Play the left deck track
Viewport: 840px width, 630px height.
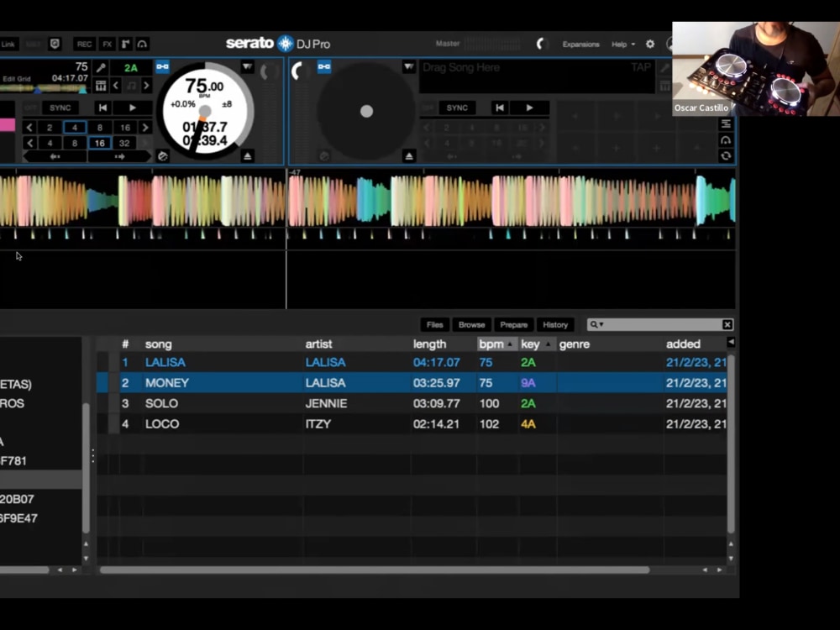pyautogui.click(x=133, y=108)
